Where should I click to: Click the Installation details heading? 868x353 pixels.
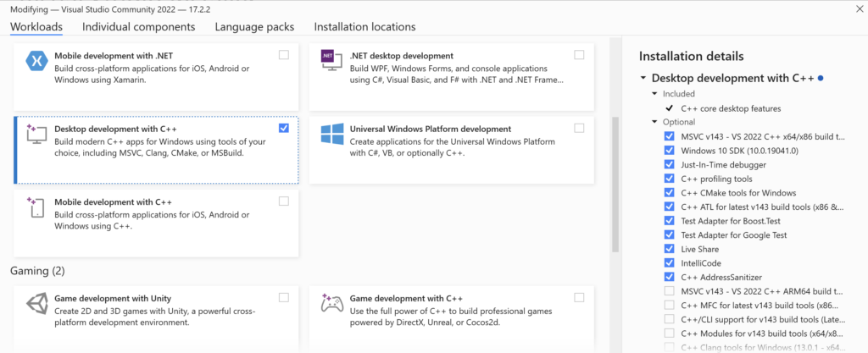pos(692,56)
